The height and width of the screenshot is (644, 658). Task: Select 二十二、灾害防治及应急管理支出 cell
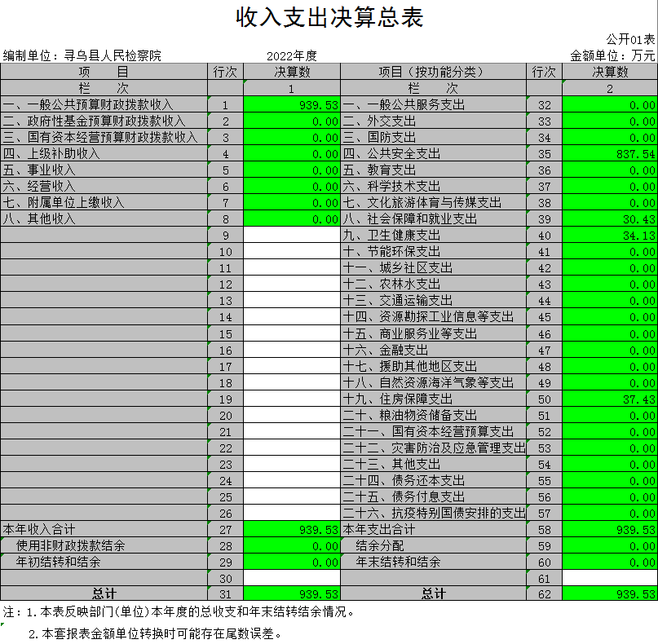(x=434, y=448)
